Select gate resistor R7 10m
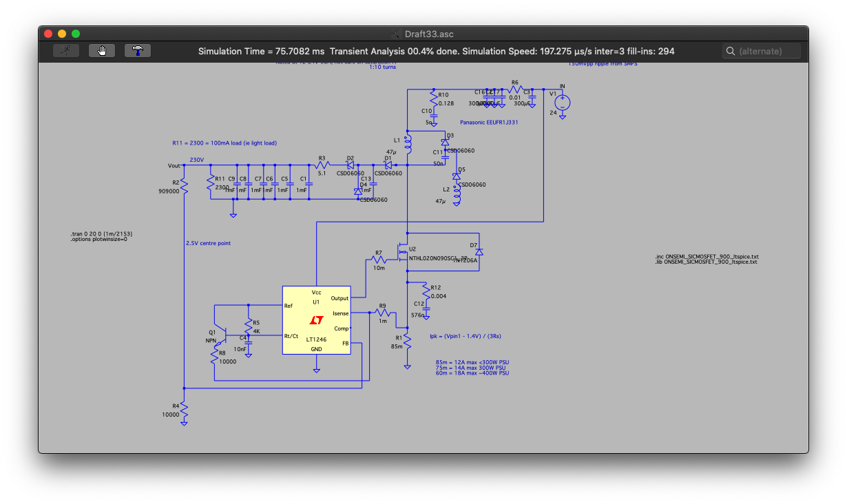The image size is (847, 504). (377, 258)
